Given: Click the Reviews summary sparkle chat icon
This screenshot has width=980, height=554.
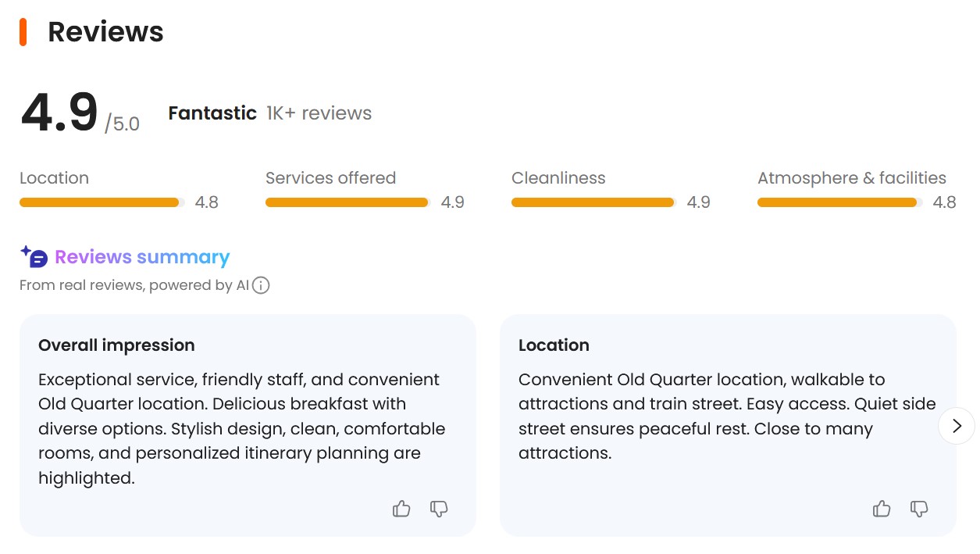Looking at the screenshot, I should (34, 256).
